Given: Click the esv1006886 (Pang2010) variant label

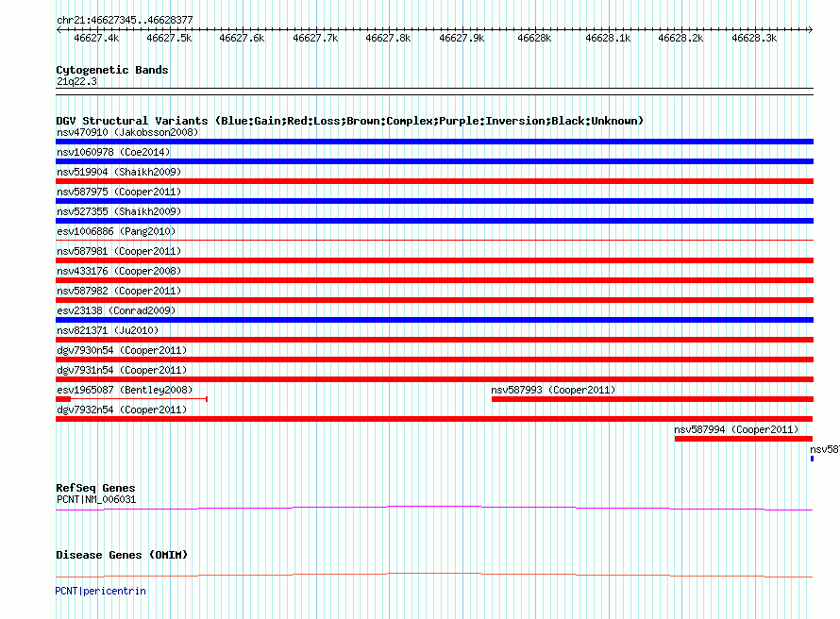Looking at the screenshot, I should coord(116,231).
